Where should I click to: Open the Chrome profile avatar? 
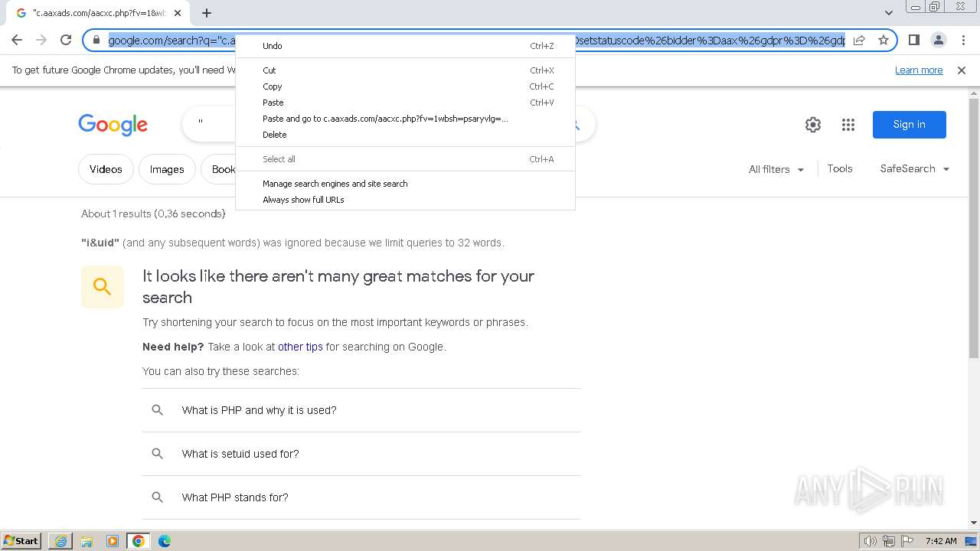click(938, 40)
